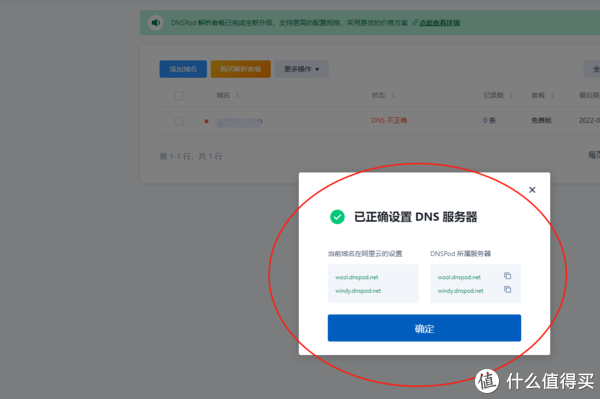Click the blurred domain name link
Viewport: 600px width, 399px height.
[240, 122]
